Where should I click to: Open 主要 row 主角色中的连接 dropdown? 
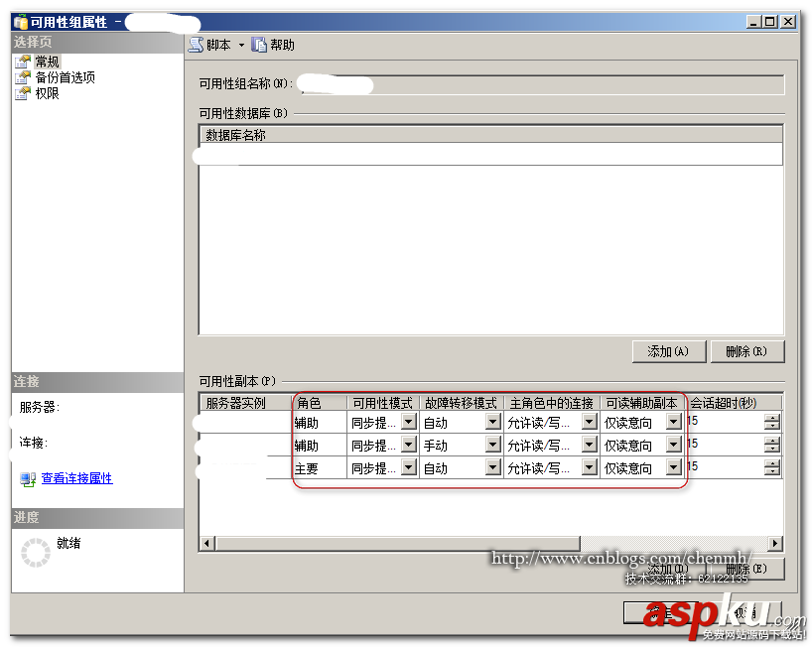click(590, 467)
